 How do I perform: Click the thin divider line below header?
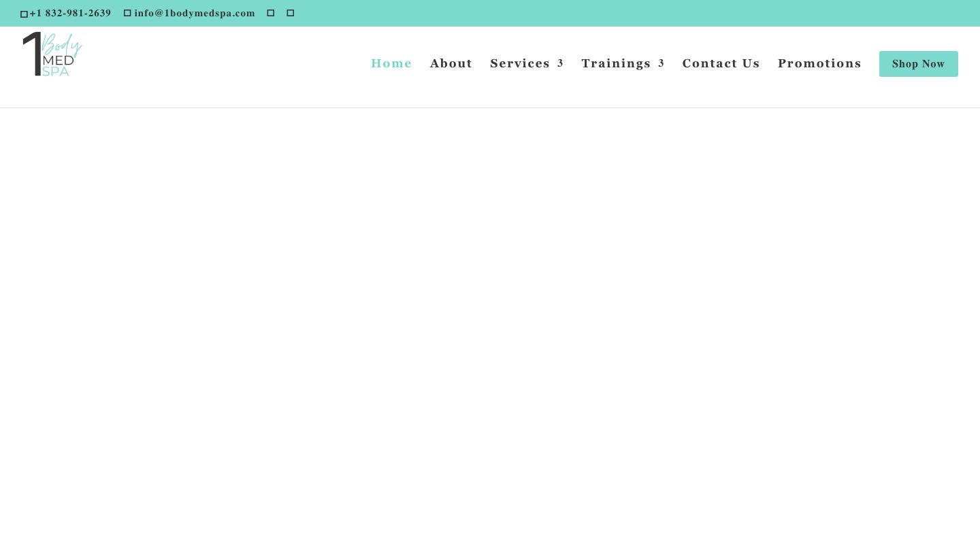point(490,107)
